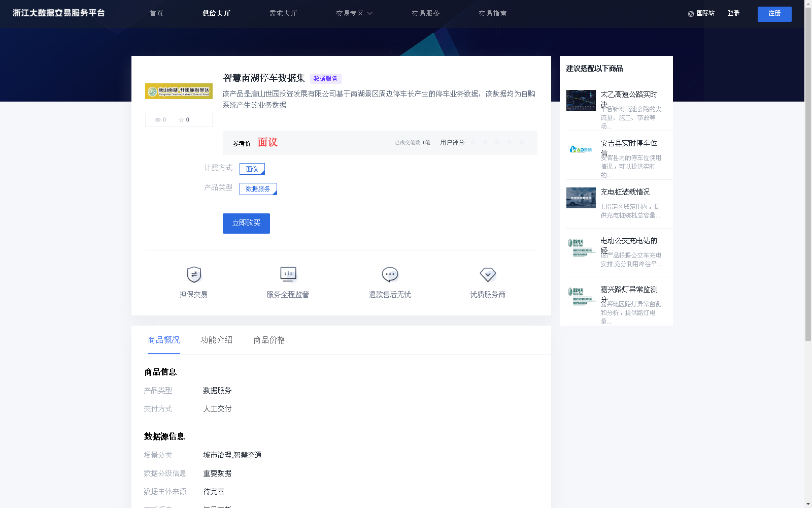This screenshot has height=508, width=812.
Task: Click the 数据服务 tag beside product title
Action: [x=325, y=79]
